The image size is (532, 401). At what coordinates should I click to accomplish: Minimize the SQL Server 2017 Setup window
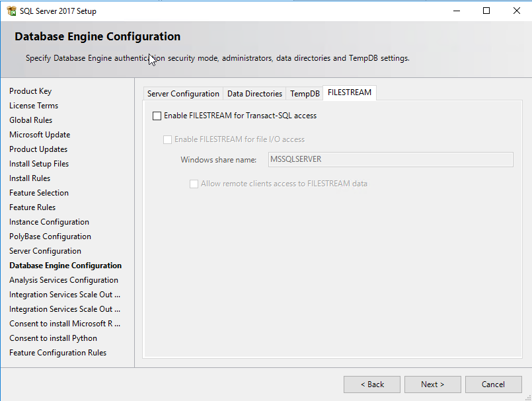pyautogui.click(x=456, y=11)
